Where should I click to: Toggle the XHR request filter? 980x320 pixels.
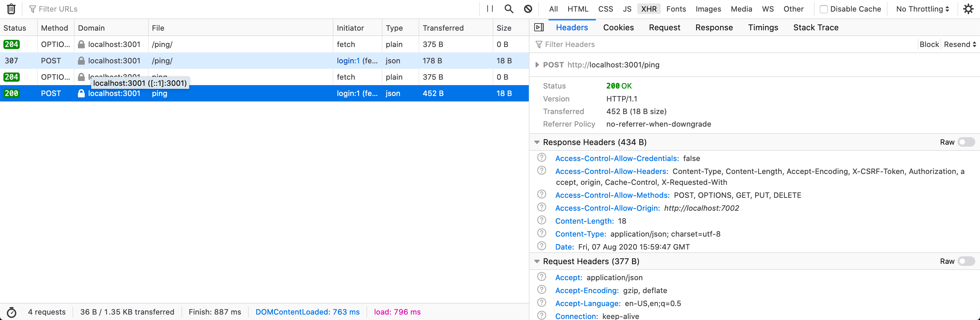pyautogui.click(x=649, y=9)
